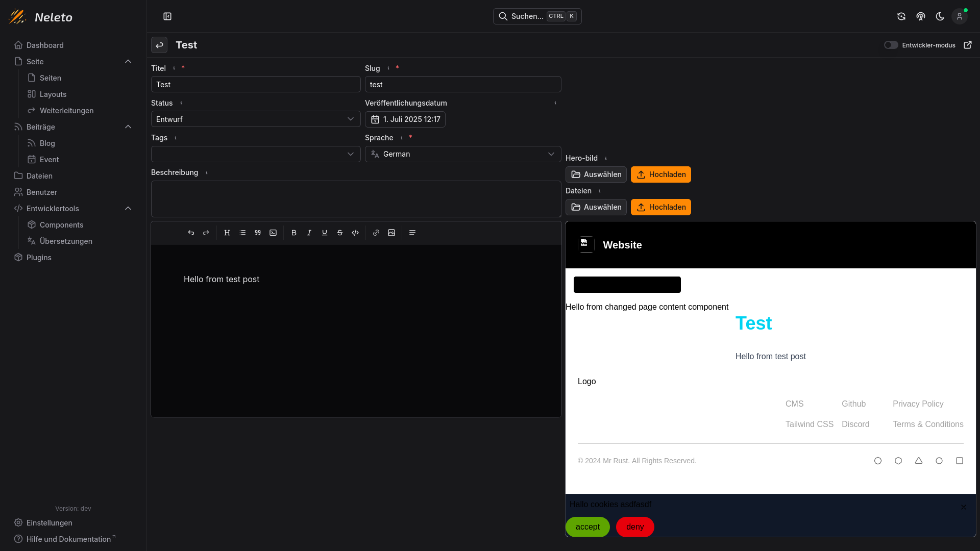Image resolution: width=980 pixels, height=551 pixels.
Task: Click the back arrow next to Test
Action: pos(159,45)
